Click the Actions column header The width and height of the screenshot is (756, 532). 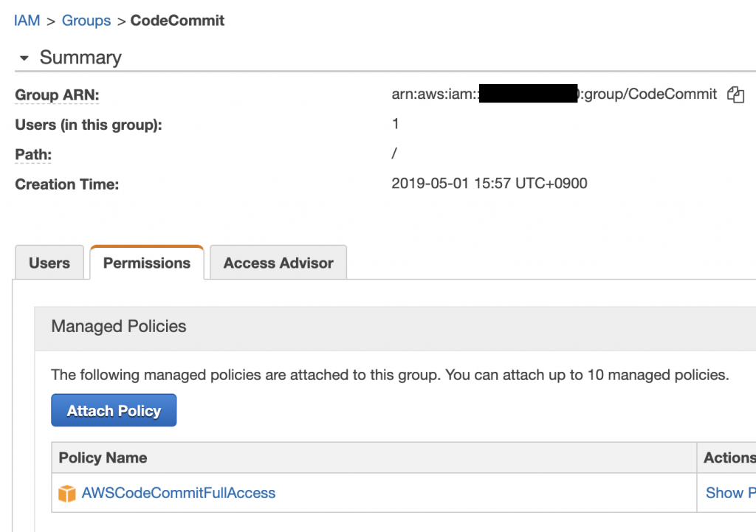[x=726, y=457]
